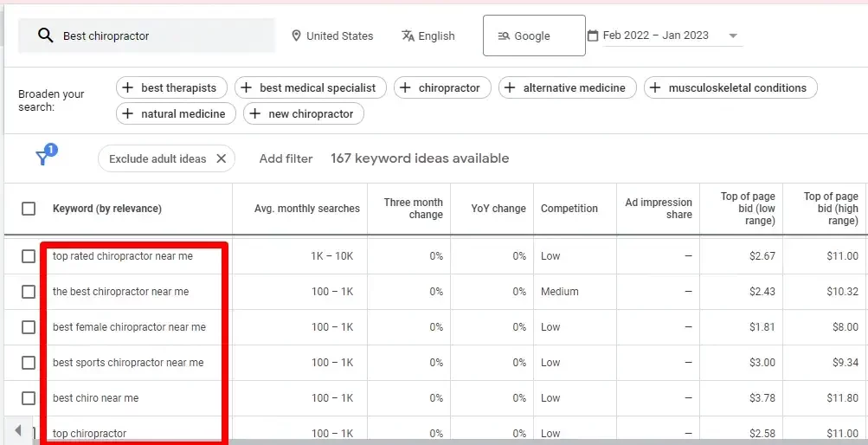Sort by Top of page bid (high range)
The width and height of the screenshot is (868, 445).
(x=831, y=209)
